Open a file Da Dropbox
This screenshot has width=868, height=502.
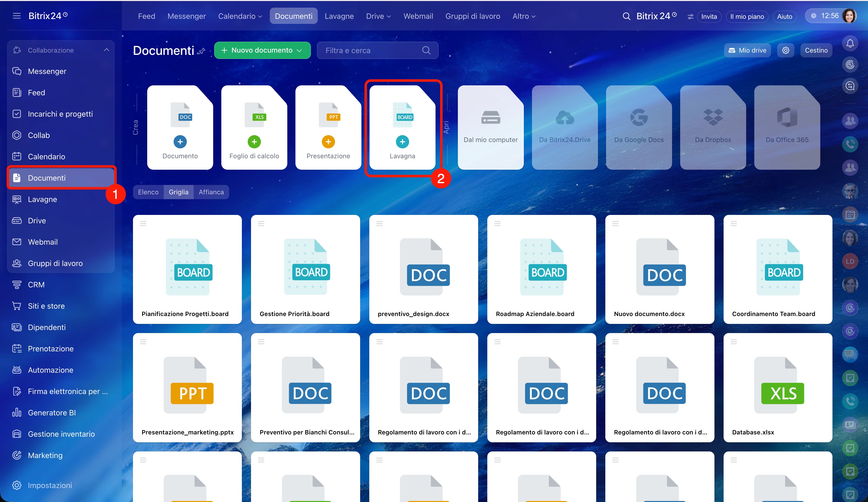(x=713, y=128)
